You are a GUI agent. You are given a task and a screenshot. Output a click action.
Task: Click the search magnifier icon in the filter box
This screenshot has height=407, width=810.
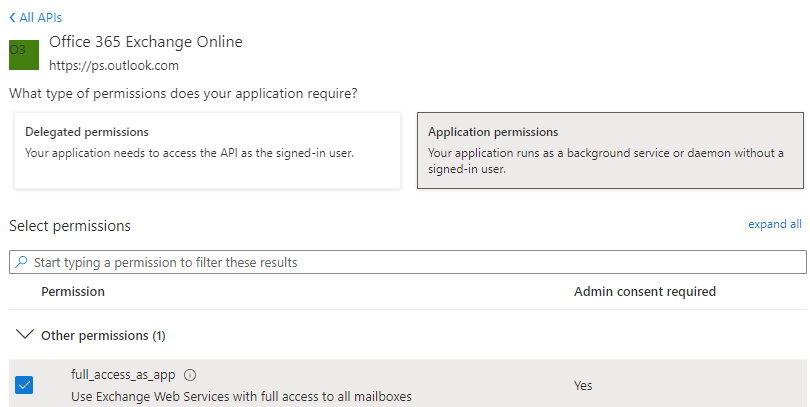tap(21, 262)
